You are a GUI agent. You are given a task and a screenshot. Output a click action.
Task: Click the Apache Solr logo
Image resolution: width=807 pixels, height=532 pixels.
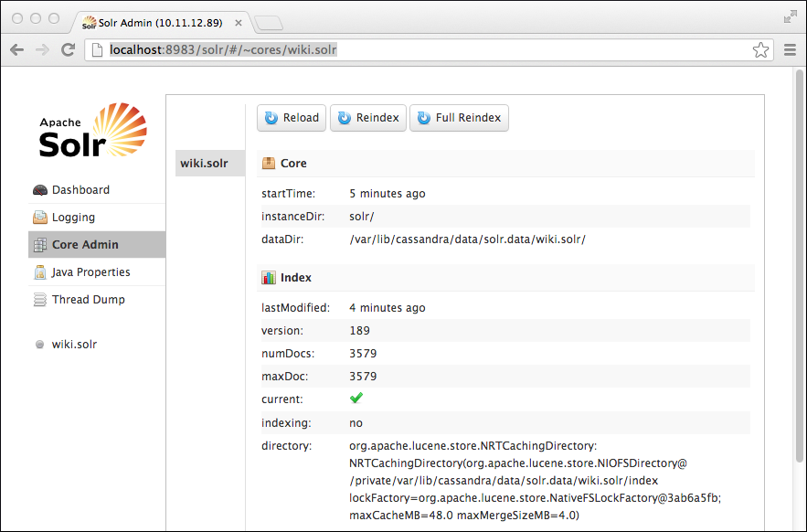(93, 131)
